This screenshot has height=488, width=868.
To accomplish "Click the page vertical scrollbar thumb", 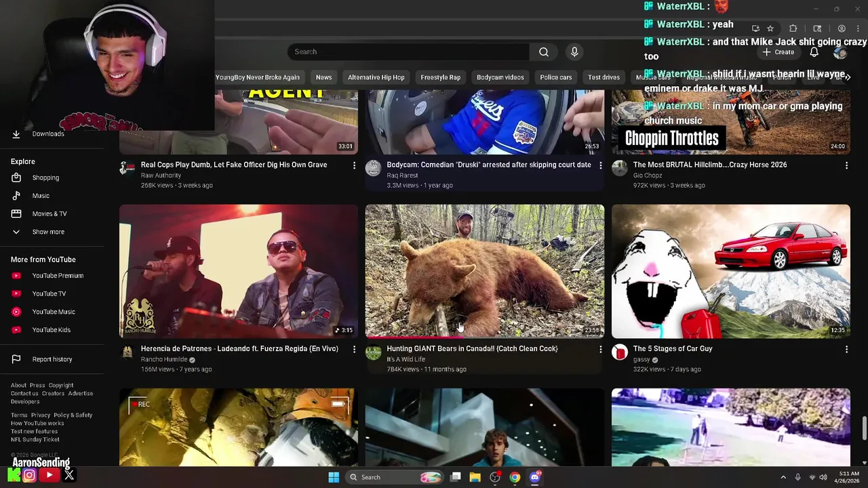I will [864, 428].
